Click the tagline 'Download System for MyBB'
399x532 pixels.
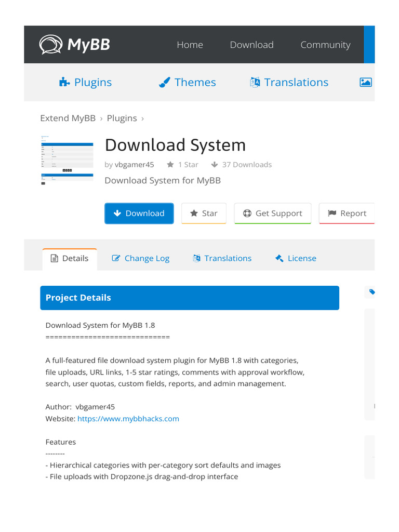[163, 180]
